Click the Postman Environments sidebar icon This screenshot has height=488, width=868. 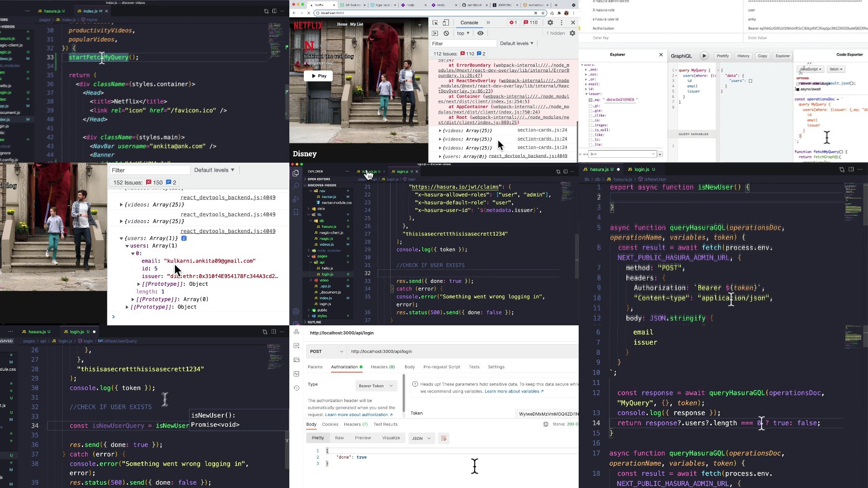click(296, 346)
